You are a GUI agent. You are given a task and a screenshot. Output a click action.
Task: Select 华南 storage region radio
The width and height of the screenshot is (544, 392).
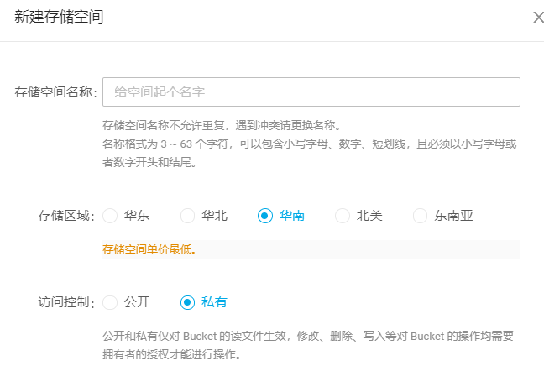click(265, 216)
